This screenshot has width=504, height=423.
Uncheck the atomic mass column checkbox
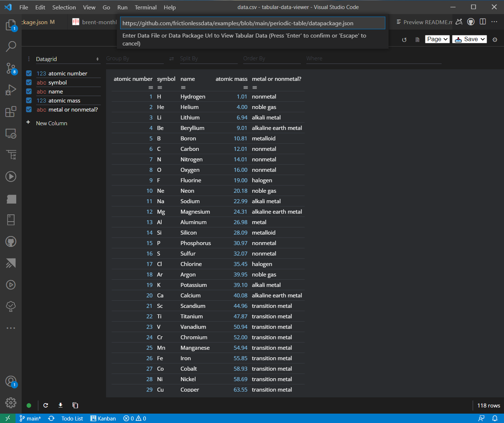coord(29,100)
